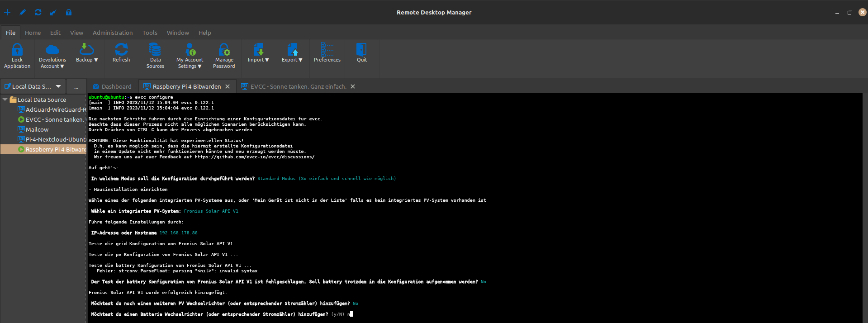
Task: Click the pencil edit icon in title bar
Action: tap(23, 12)
